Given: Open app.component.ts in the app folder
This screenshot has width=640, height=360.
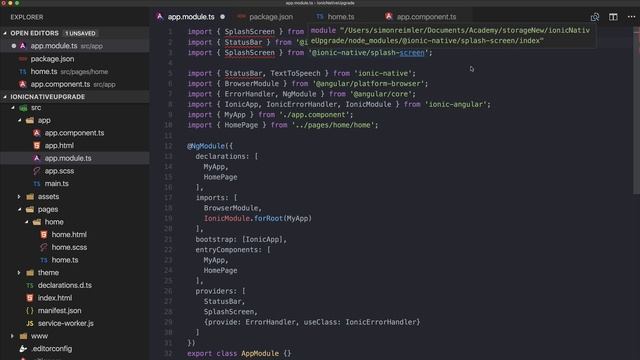Looking at the screenshot, I should [75, 133].
